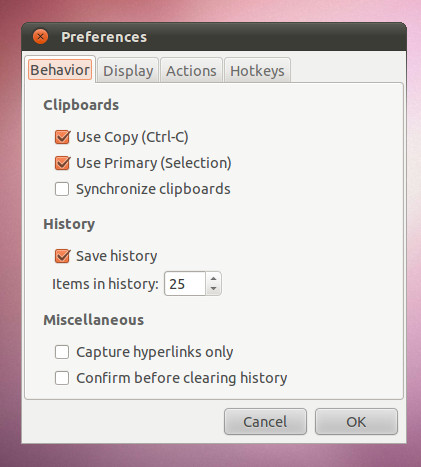Click the Items in history label
The height and width of the screenshot is (467, 421).
(x=105, y=284)
